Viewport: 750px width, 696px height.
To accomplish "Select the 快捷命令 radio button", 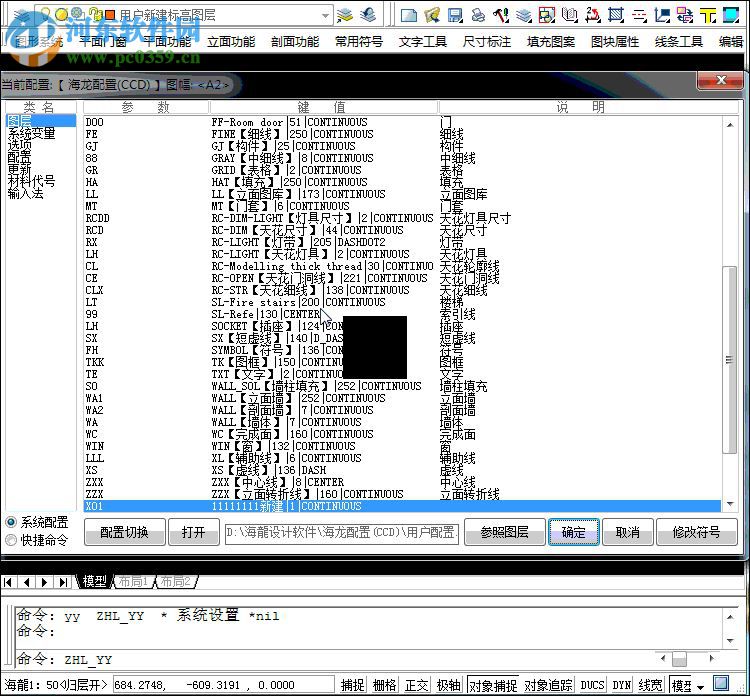I will [x=11, y=540].
